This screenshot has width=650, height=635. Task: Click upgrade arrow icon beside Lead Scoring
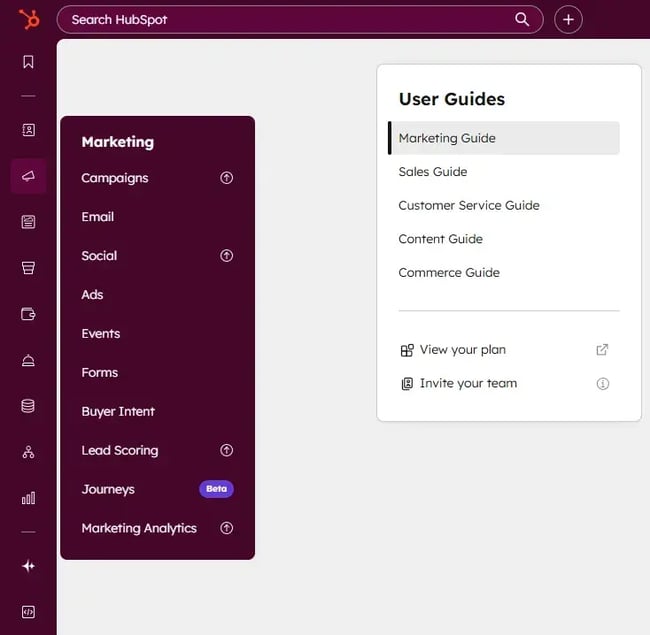(x=226, y=450)
